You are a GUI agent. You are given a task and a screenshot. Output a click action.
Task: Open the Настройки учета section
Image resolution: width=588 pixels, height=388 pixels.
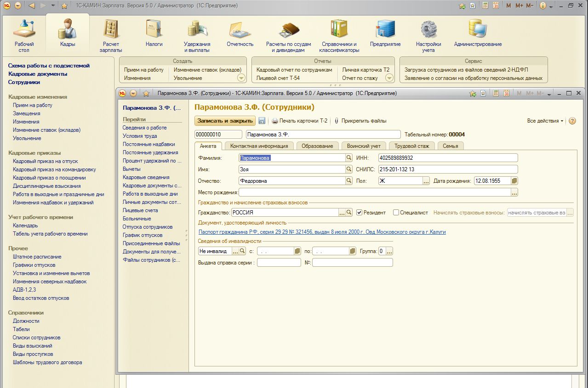428,37
